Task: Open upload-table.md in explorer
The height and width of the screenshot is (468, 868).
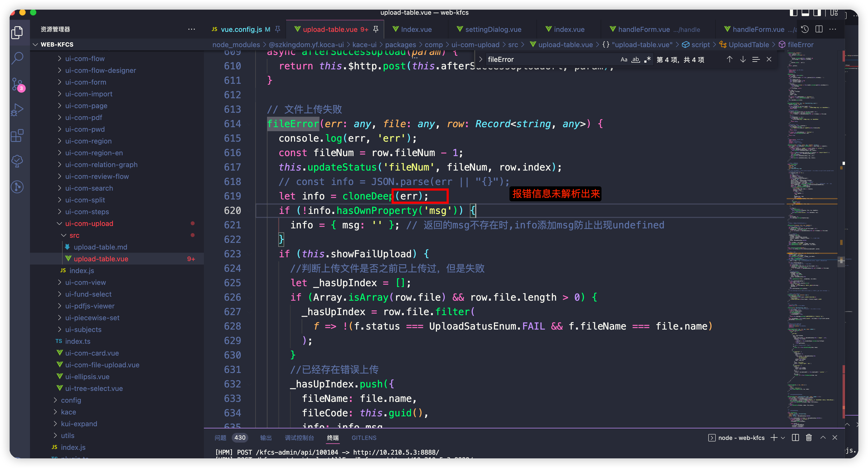Action: click(100, 247)
